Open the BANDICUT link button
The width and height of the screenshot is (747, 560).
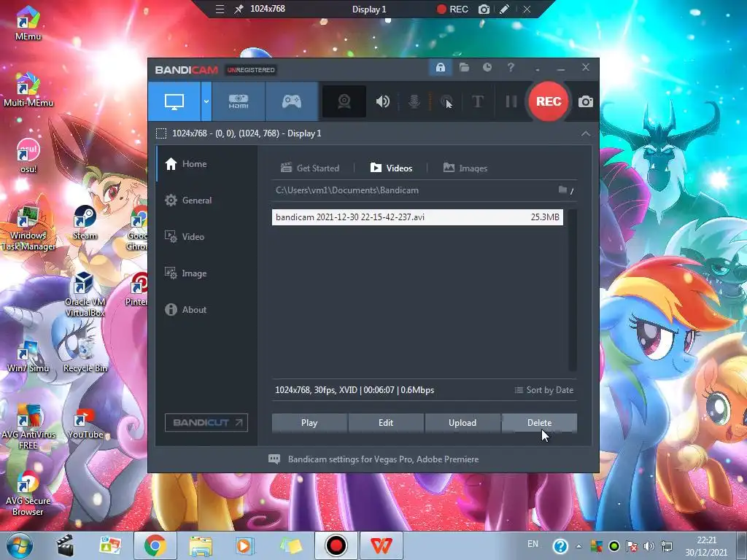tap(206, 422)
